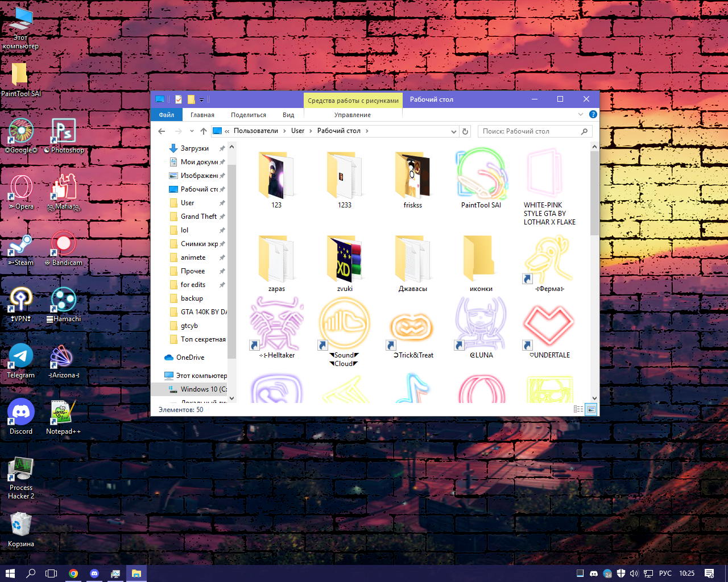Viewport: 728px width, 582px height.
Task: Open the Photoshop desktop shortcut
Action: [64, 136]
